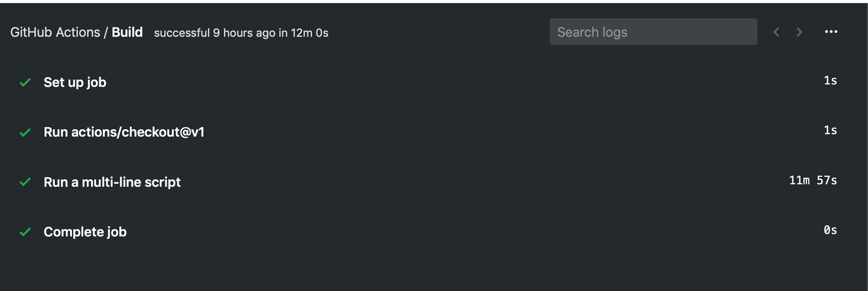Image resolution: width=868 pixels, height=291 pixels.
Task: Click the Complete job green checkmark
Action: (x=25, y=232)
